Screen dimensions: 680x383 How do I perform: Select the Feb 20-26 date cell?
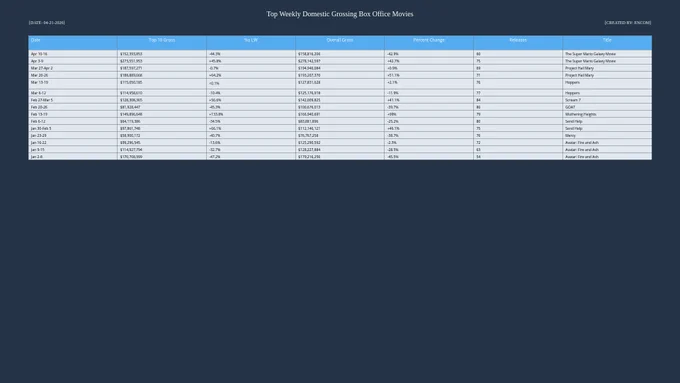click(x=73, y=107)
